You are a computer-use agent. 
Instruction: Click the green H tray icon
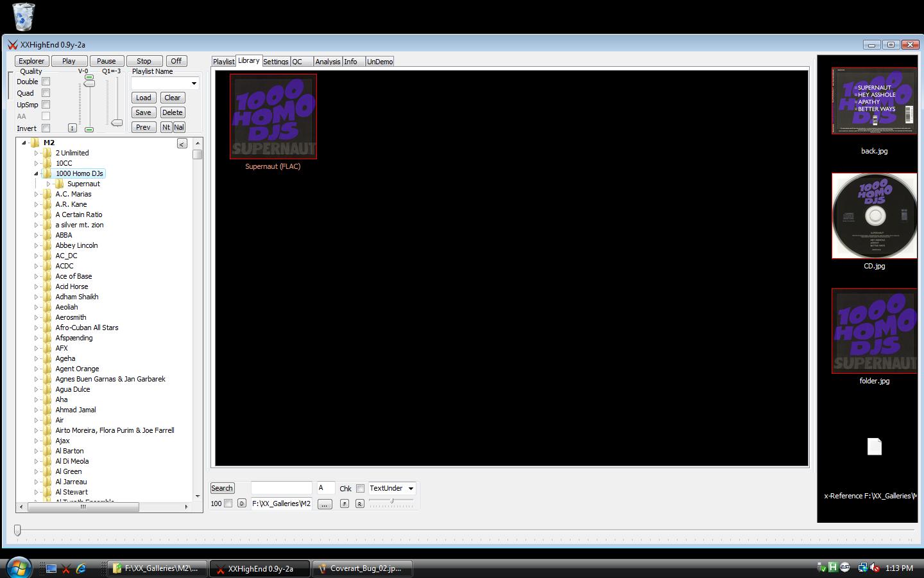pyautogui.click(x=832, y=567)
